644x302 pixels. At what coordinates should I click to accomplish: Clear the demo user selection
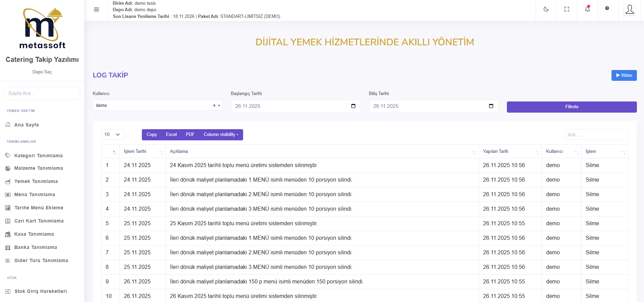click(x=214, y=106)
